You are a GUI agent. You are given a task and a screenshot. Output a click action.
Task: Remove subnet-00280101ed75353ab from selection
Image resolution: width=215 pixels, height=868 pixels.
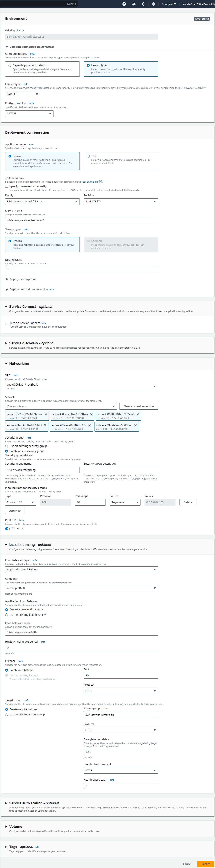pyautogui.click(x=138, y=414)
